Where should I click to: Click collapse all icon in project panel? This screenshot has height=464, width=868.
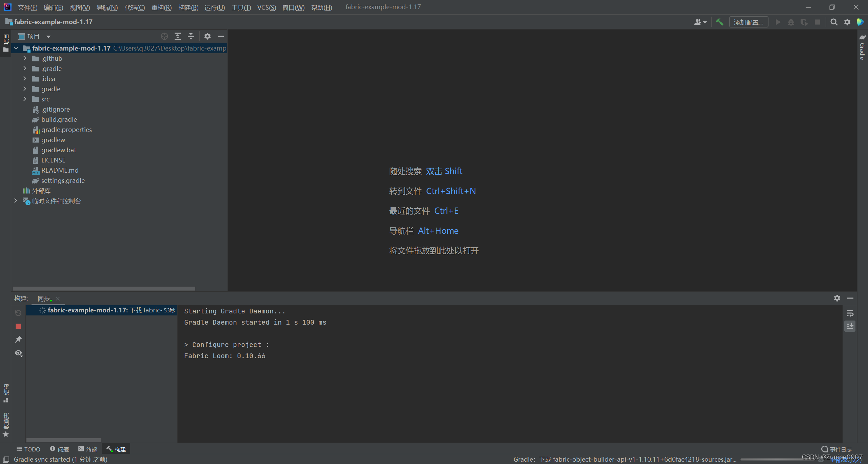point(191,36)
